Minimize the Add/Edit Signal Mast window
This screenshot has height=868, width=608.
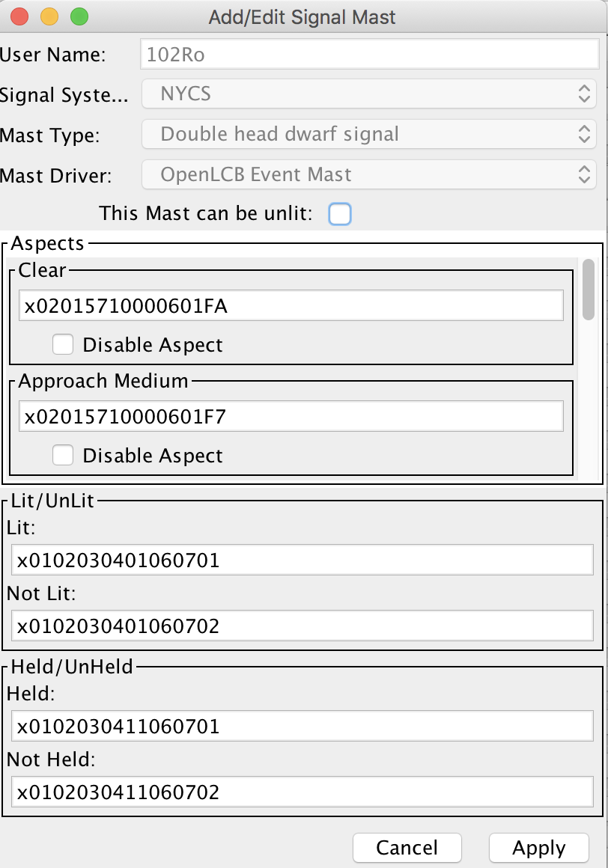click(x=49, y=14)
